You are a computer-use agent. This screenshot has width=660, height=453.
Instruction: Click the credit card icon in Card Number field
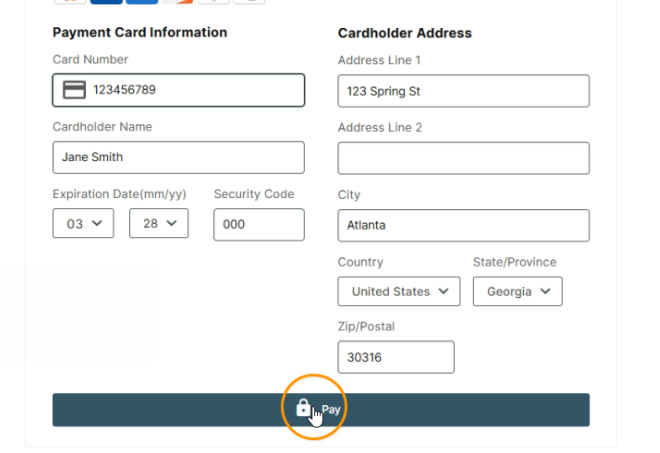click(x=74, y=90)
